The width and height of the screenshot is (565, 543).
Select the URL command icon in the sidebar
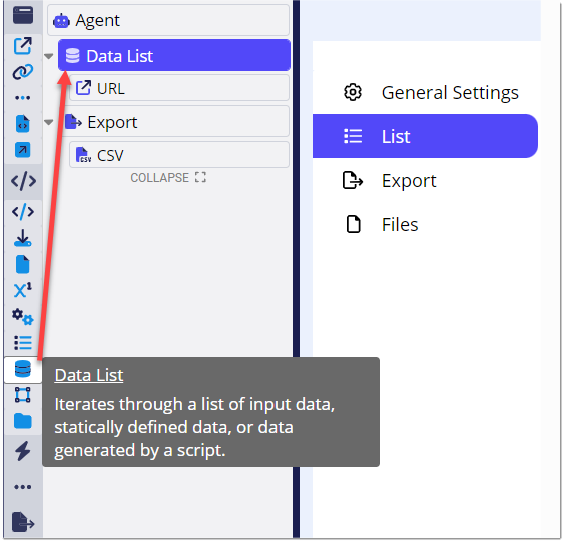23,46
